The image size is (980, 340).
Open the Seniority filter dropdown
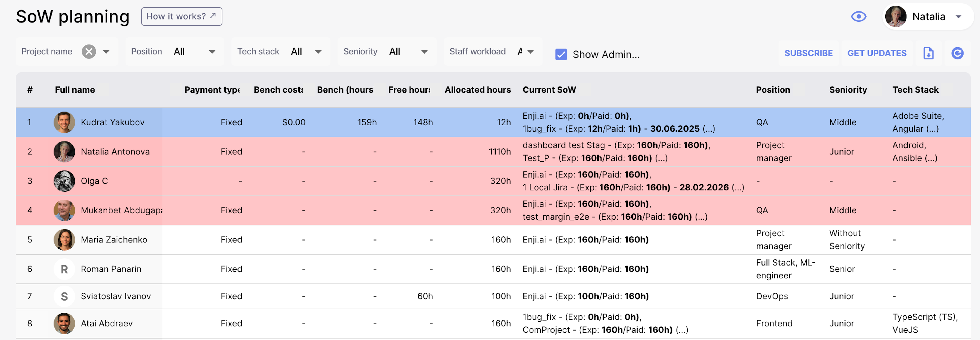(x=386, y=51)
